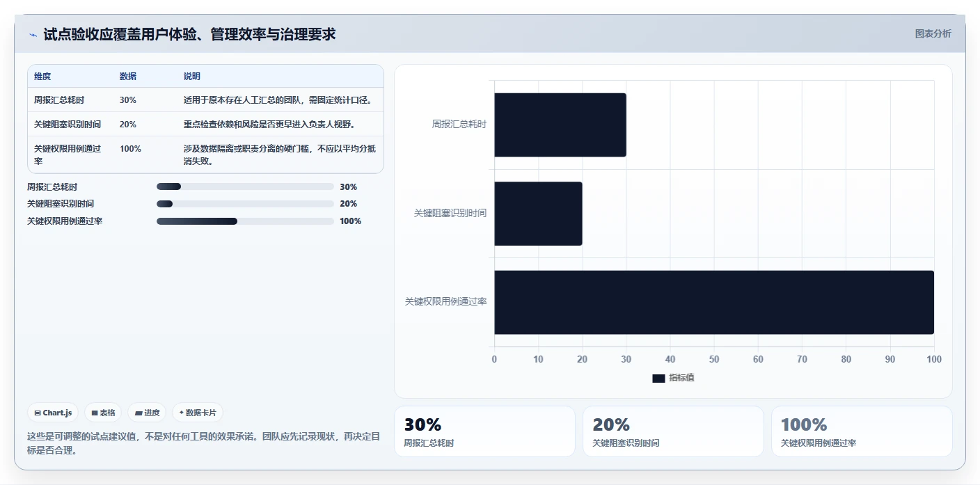Click the 周报汇总耗时 bar in the chart
This screenshot has width=980, height=485.
(560, 125)
